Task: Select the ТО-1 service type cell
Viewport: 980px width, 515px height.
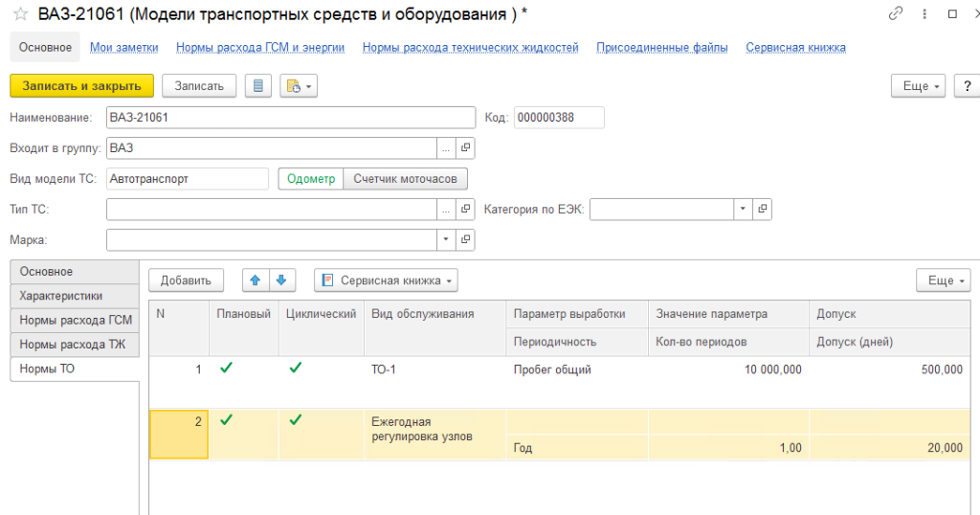Action: point(435,383)
